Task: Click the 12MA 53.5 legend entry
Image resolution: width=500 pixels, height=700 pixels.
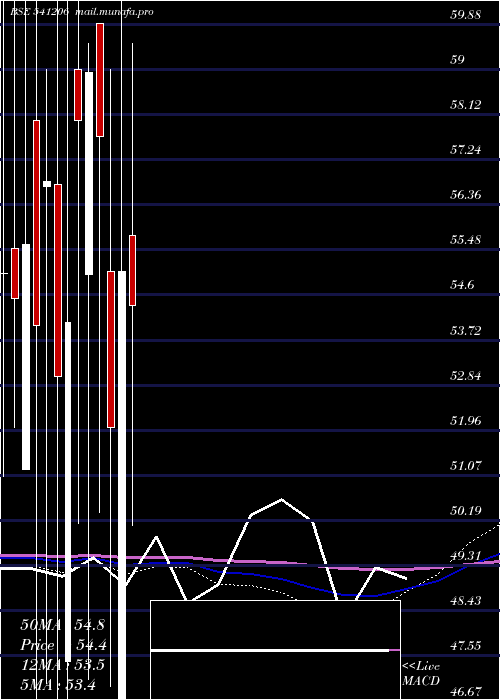Action: click(63, 665)
